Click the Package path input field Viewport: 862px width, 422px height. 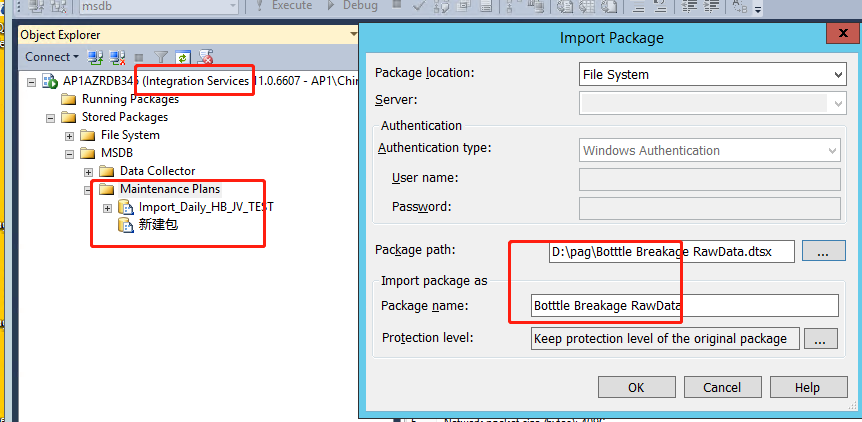point(671,252)
